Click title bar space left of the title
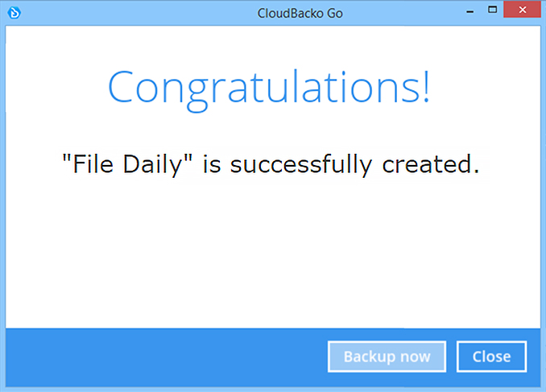The image size is (546, 392). point(139,13)
